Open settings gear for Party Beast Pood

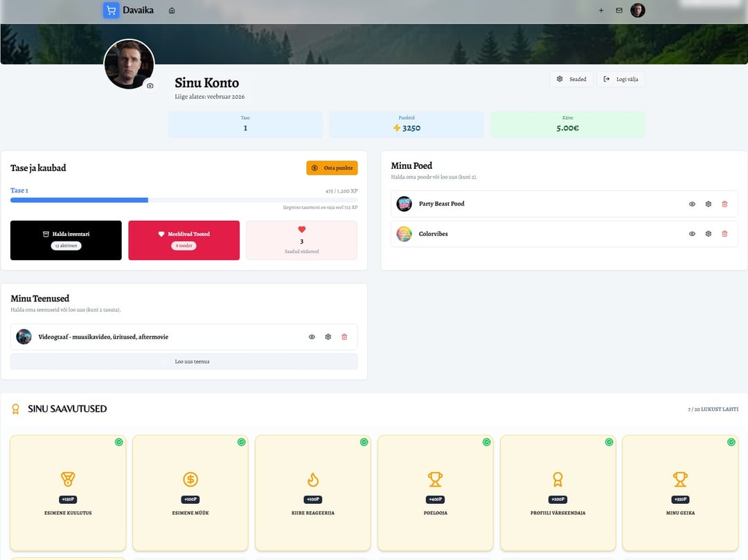coord(708,204)
